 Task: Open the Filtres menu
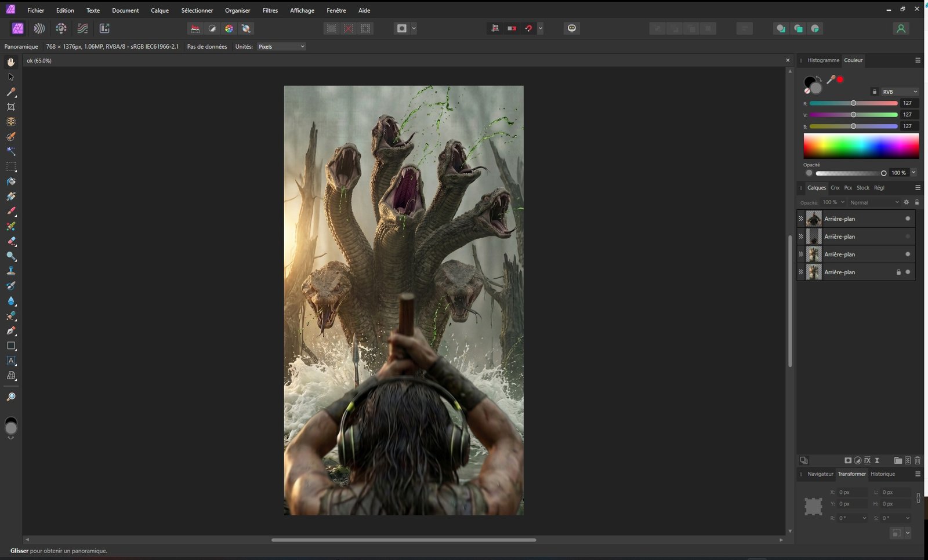click(x=270, y=10)
